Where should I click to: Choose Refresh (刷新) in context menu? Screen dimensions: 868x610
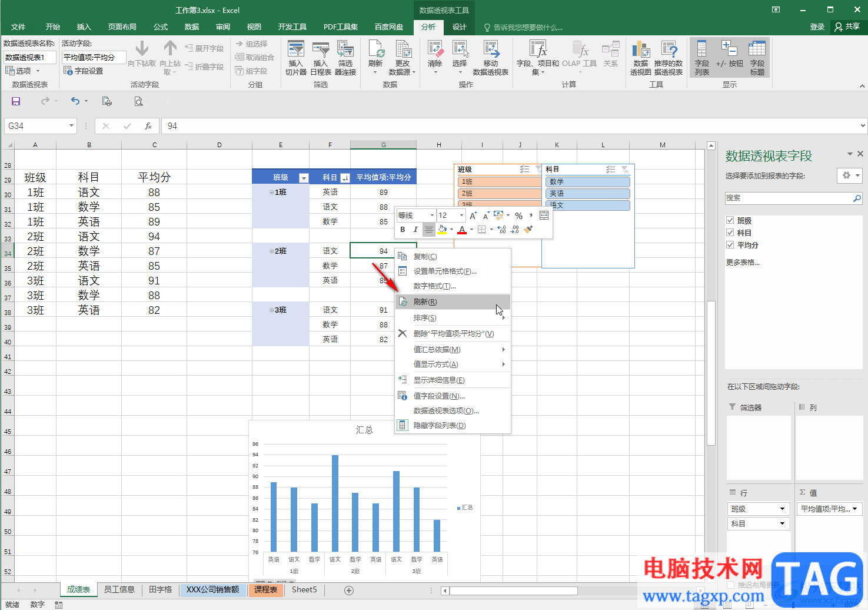point(453,302)
